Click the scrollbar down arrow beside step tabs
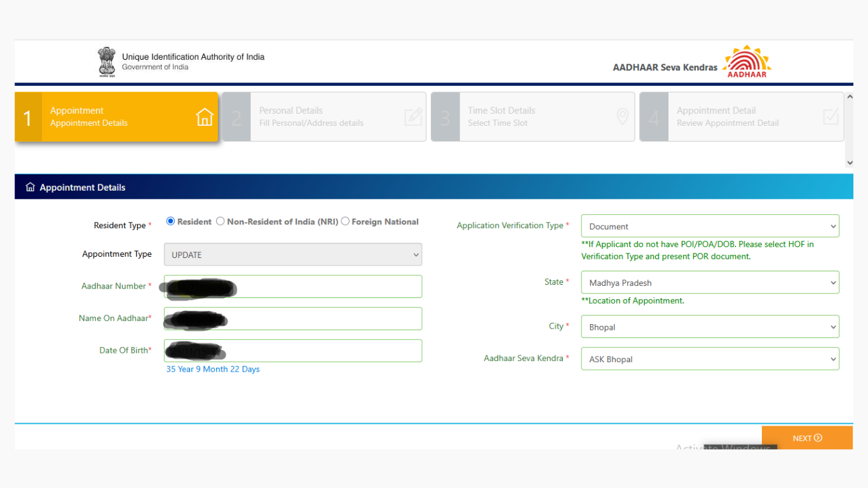Image resolution: width=868 pixels, height=488 pixels. (x=850, y=163)
